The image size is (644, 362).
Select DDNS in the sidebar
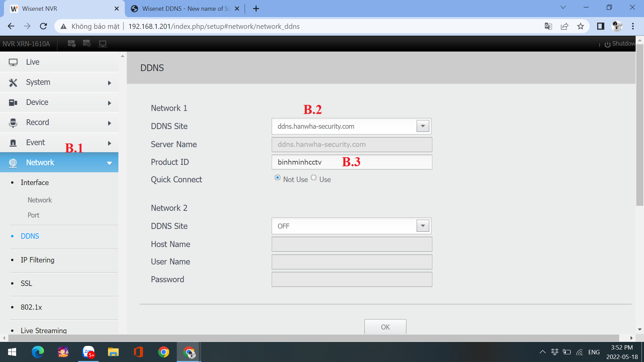click(30, 236)
